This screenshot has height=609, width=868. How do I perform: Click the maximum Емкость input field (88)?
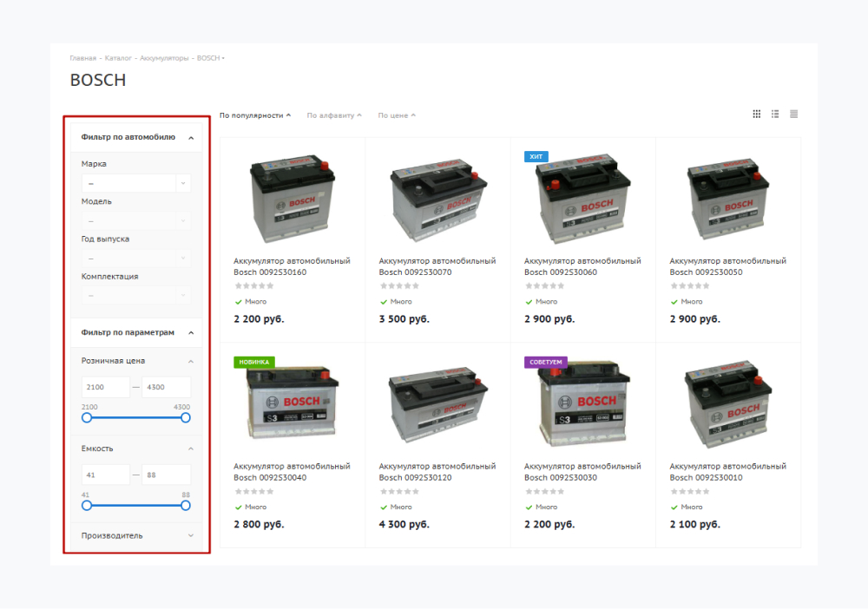166,475
